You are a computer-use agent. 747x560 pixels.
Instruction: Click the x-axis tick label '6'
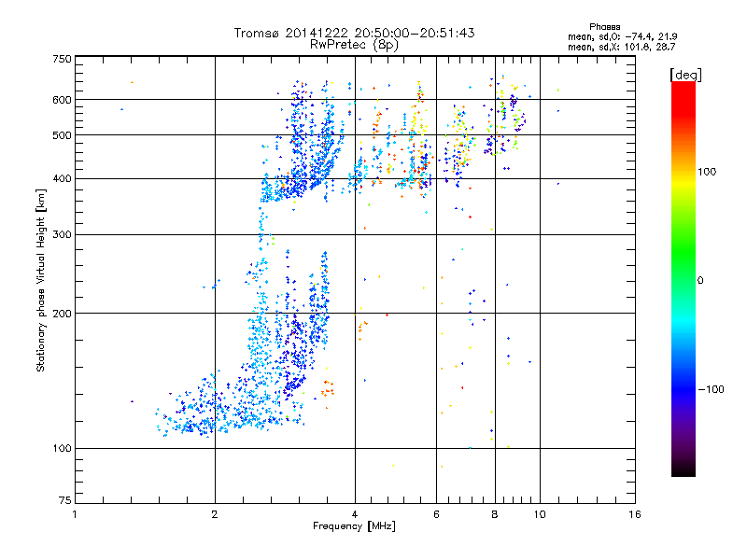[436, 514]
